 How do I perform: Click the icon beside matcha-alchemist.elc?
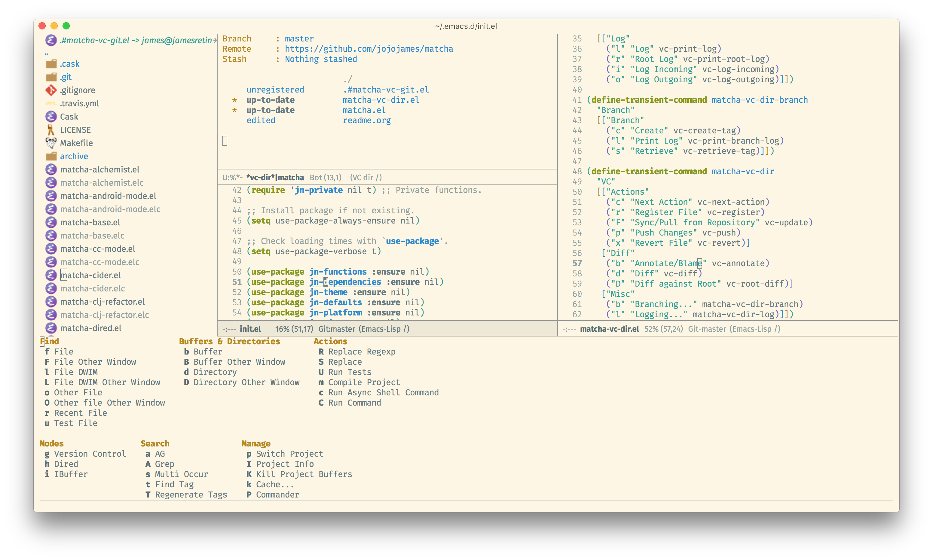coord(51,183)
